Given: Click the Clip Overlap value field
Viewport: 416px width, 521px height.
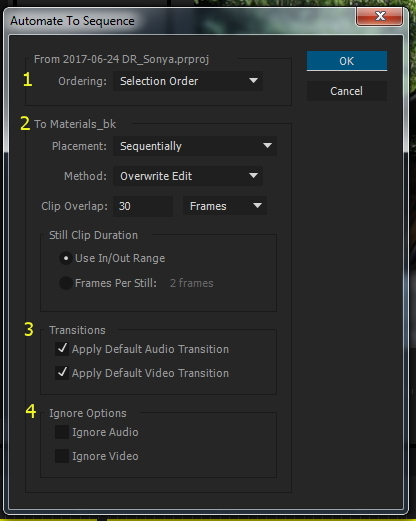Looking at the screenshot, I should (x=143, y=206).
